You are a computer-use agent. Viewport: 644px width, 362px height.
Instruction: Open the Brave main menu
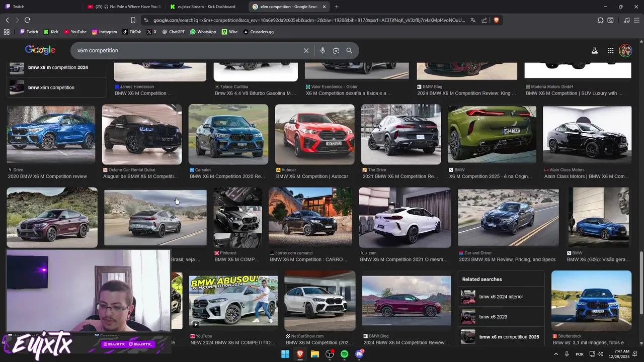[x=637, y=20]
